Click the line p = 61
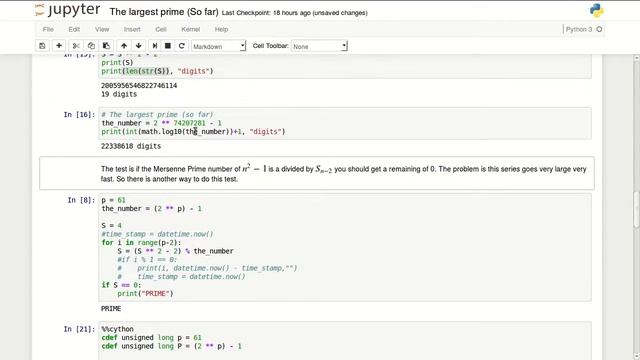 point(113,200)
